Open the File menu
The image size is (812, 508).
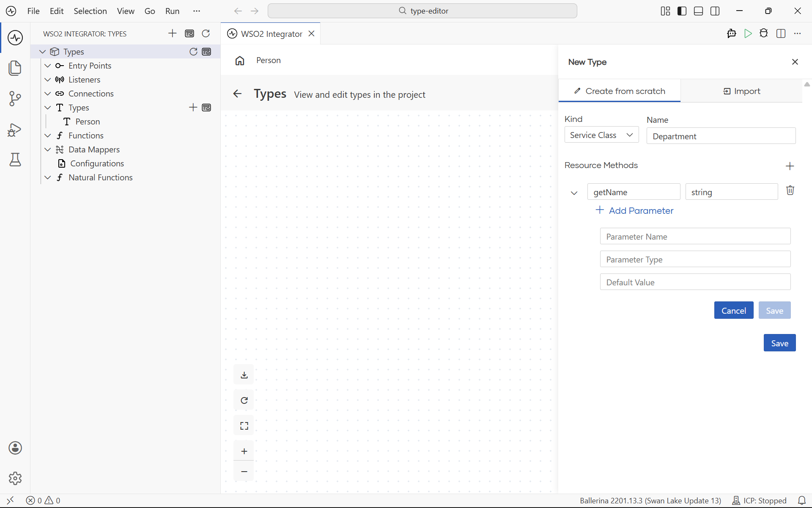coord(33,11)
